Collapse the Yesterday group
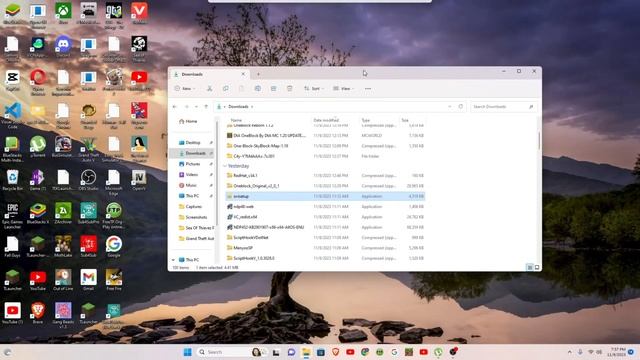This screenshot has height=360, width=640. point(225,166)
